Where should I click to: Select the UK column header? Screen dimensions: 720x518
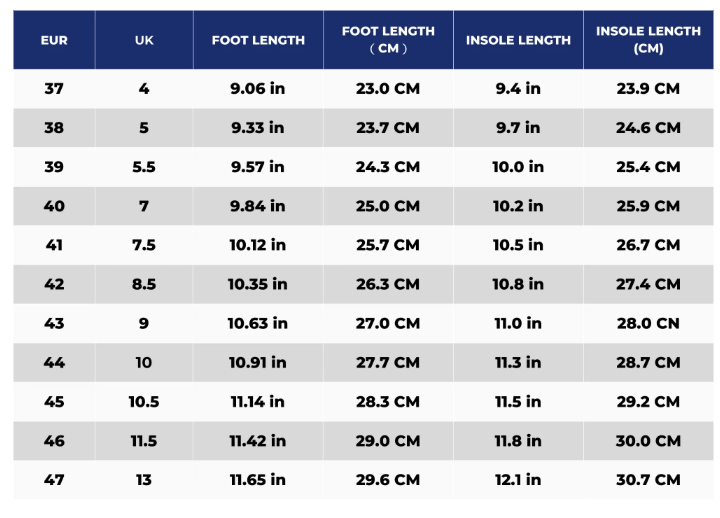coord(144,40)
